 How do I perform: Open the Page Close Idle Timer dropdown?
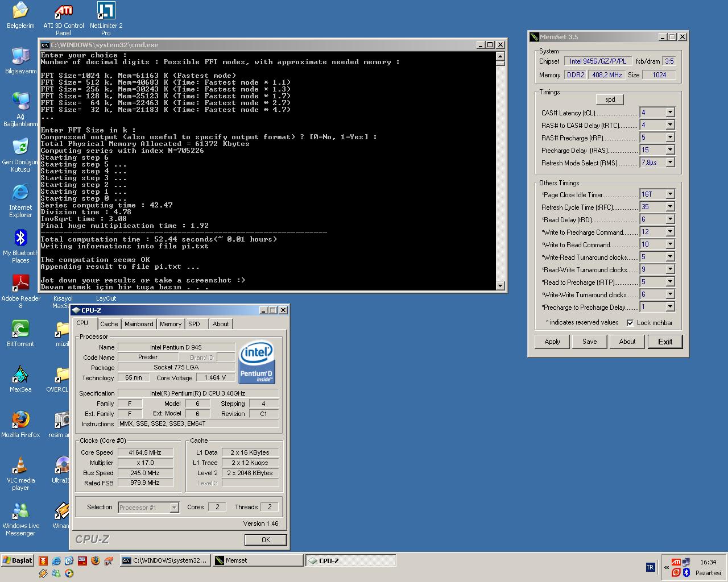669,194
